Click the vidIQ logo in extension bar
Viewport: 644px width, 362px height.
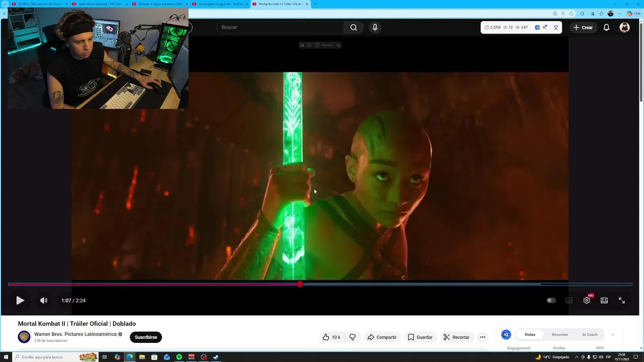click(x=537, y=28)
